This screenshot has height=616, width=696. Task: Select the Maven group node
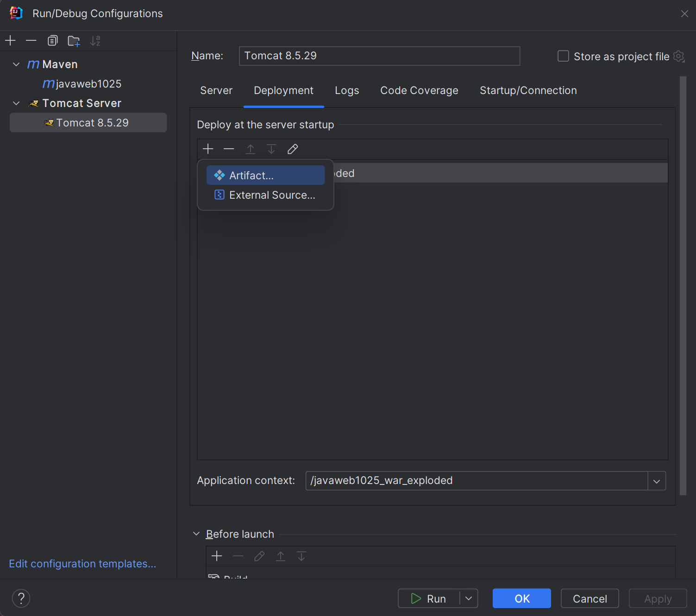(88, 64)
